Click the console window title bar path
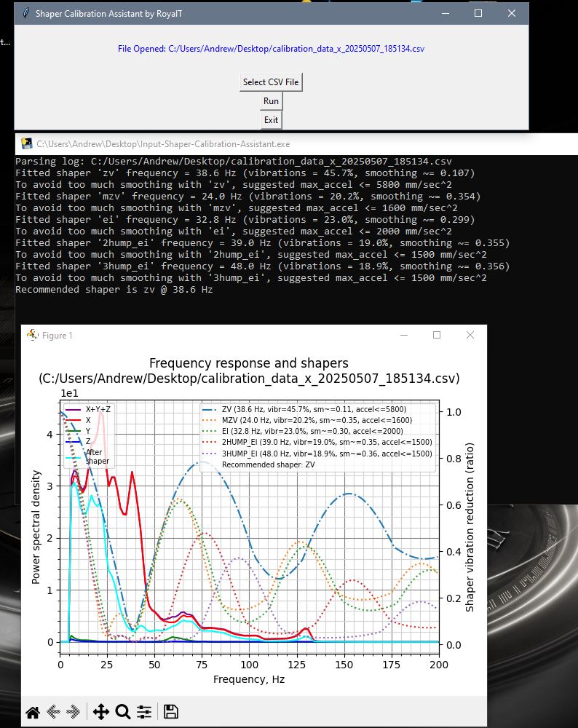The image size is (578, 728). [x=163, y=144]
